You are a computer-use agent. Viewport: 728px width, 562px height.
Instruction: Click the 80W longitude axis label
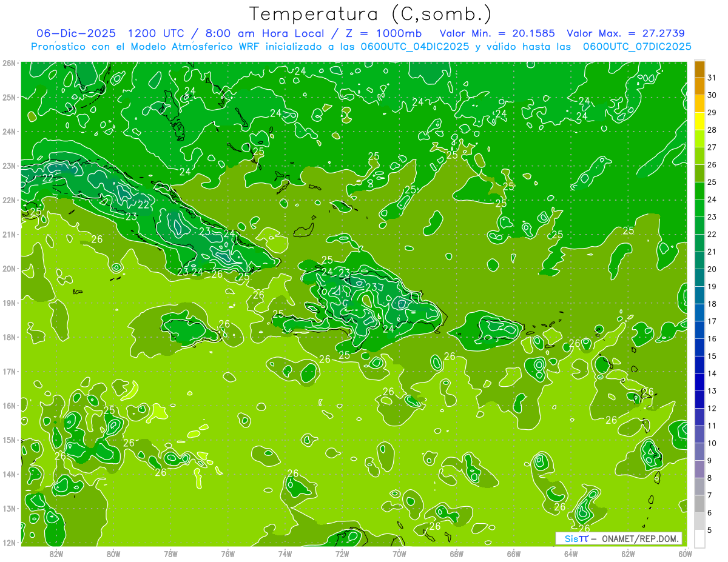113,554
